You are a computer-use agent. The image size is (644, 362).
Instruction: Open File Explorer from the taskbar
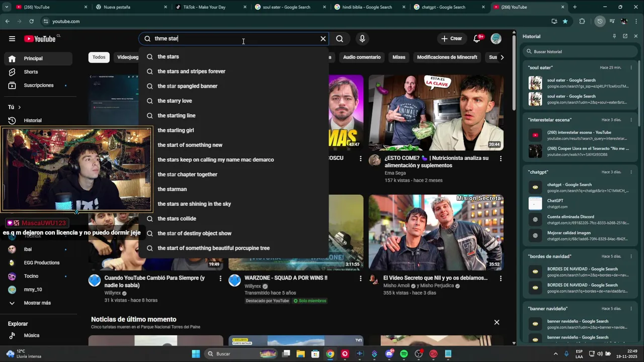[300, 354]
